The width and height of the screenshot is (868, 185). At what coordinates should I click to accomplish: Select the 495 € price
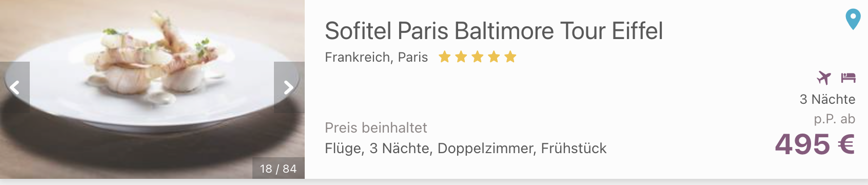tap(815, 144)
